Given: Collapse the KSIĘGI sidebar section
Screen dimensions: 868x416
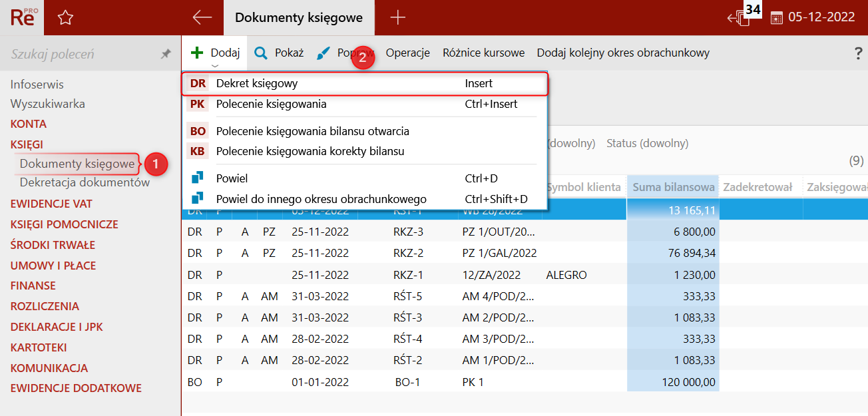Looking at the screenshot, I should [27, 144].
